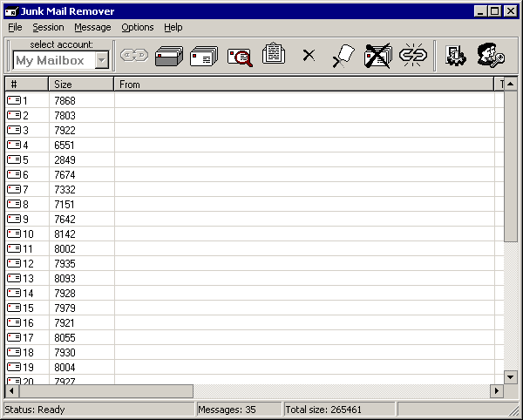Open the Session menu
This screenshot has width=523, height=420.
coord(48,27)
